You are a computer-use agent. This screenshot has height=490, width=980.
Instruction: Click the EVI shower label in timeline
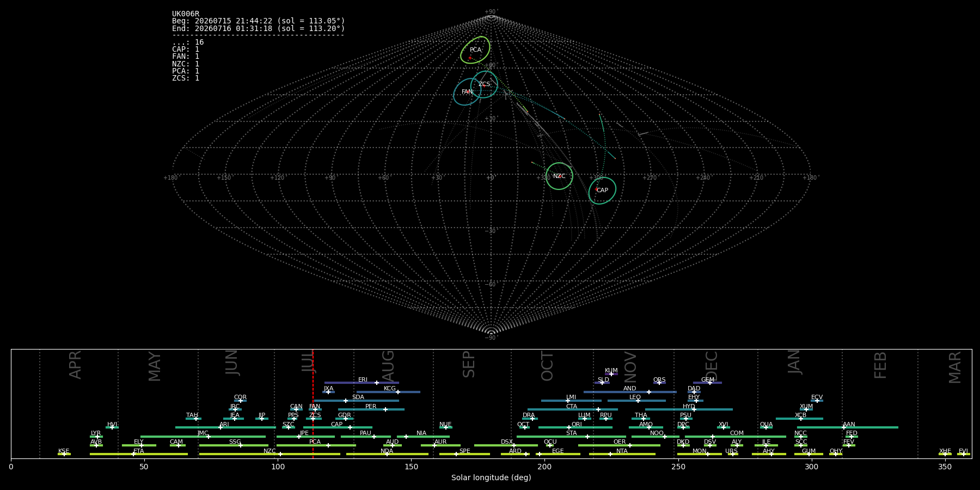pyautogui.click(x=963, y=451)
